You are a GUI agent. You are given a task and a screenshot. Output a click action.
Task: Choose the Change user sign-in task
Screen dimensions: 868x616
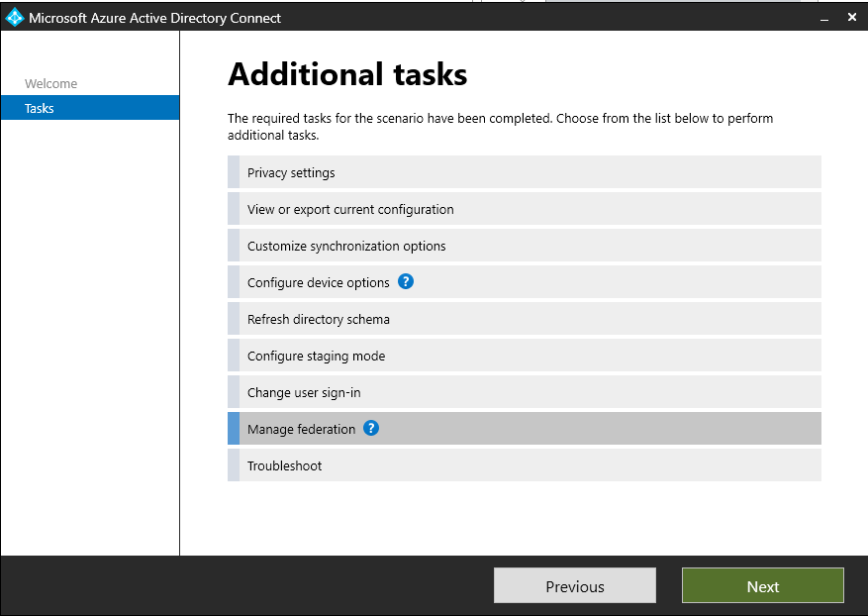[x=304, y=392]
